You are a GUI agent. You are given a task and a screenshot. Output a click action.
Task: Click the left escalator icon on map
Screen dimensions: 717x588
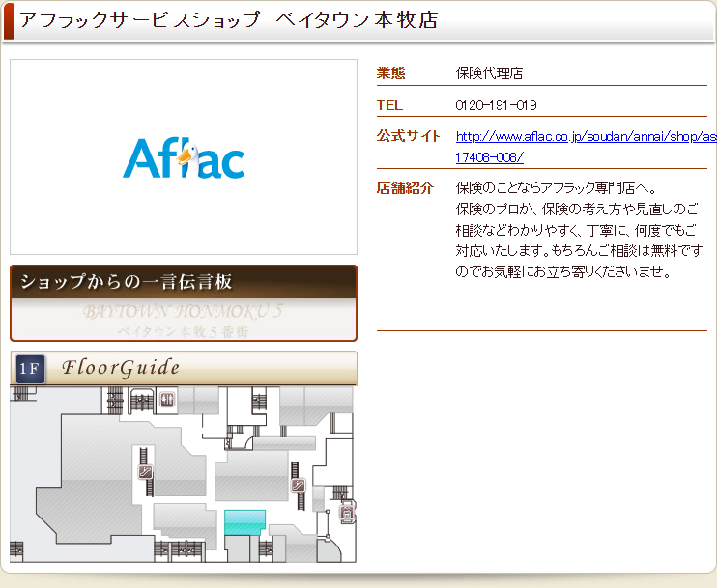coord(145,472)
